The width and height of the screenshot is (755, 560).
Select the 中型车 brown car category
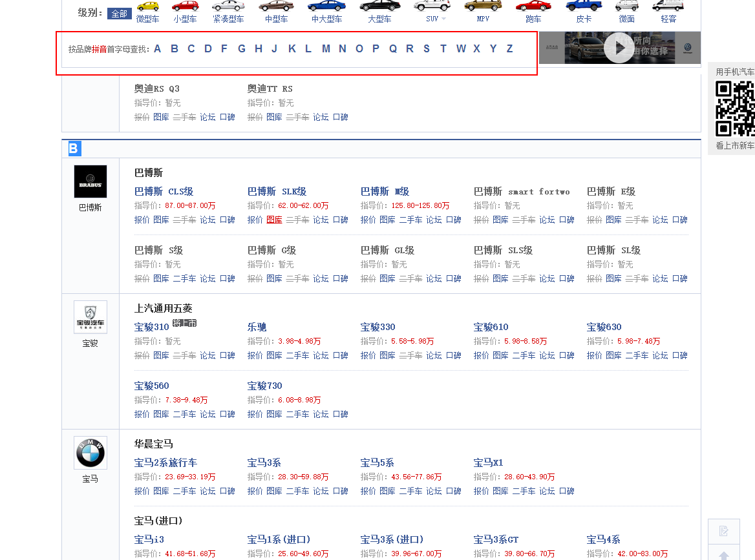(277, 6)
